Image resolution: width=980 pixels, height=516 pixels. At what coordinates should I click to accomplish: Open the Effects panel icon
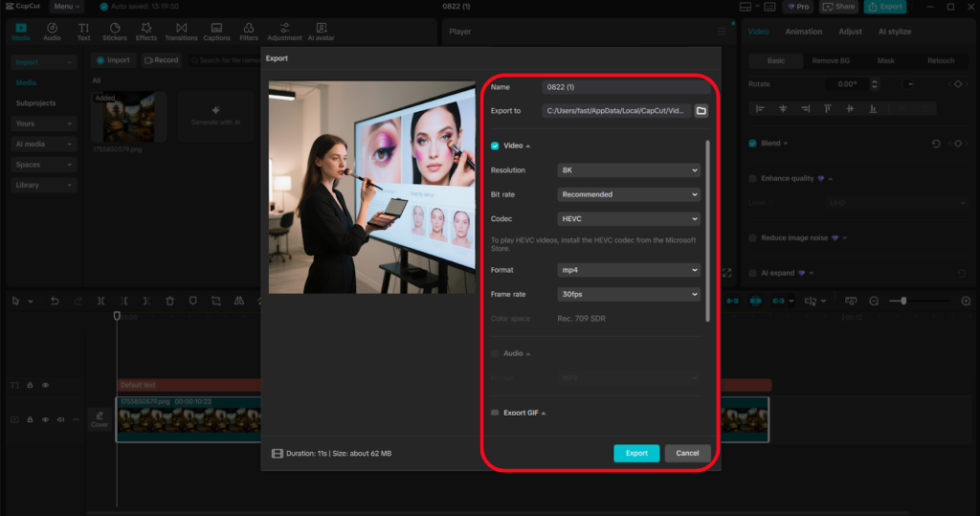click(x=146, y=28)
